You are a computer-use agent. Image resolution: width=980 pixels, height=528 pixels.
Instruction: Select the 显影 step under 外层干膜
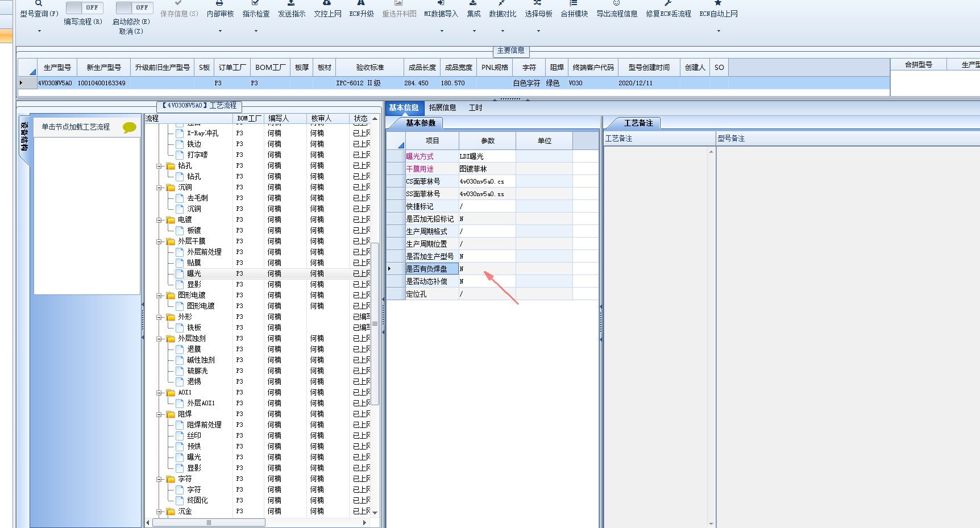pos(194,285)
